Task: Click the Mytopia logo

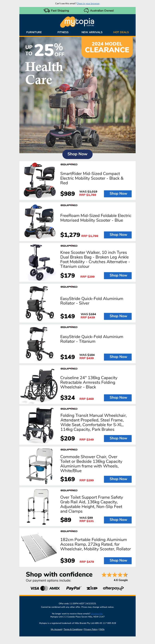Action: pos(77,22)
